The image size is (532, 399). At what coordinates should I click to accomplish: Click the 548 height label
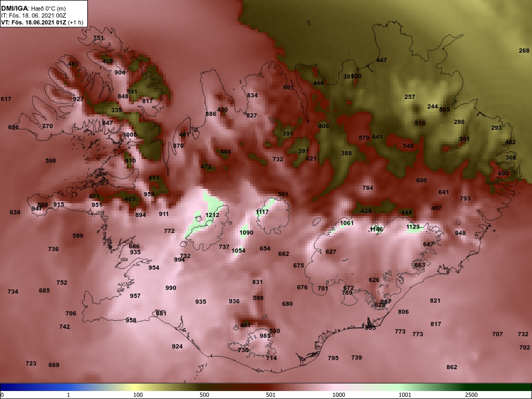click(408, 146)
